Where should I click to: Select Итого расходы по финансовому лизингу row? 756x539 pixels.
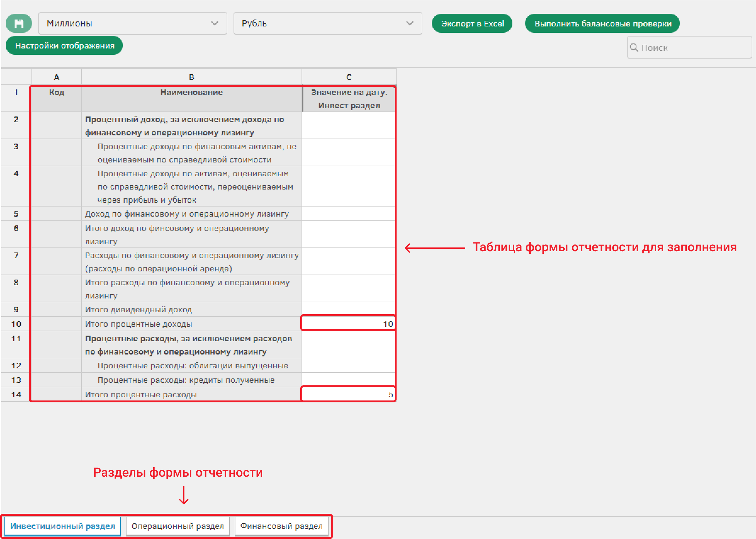192,289
